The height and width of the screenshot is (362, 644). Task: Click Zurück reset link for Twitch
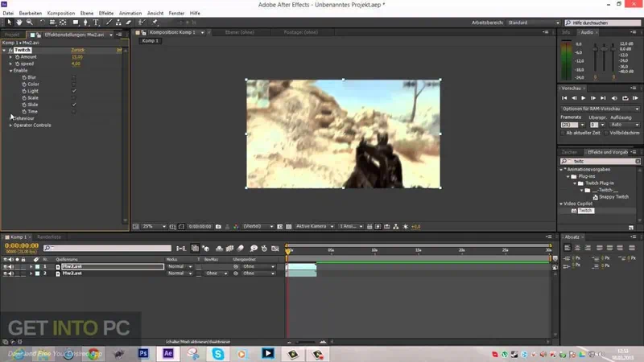pyautogui.click(x=78, y=50)
